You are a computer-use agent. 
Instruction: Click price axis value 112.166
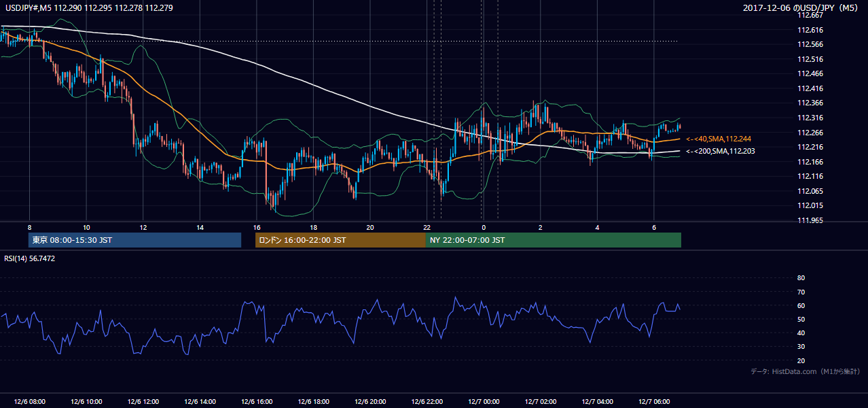click(810, 162)
